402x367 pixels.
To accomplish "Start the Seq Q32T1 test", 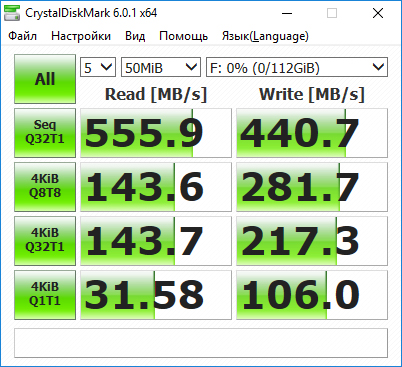I will 45,133.
